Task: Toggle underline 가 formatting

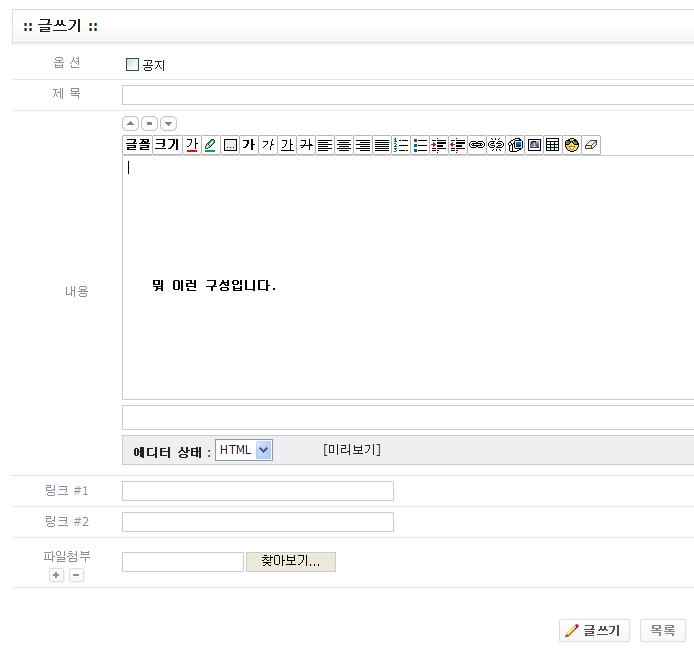Action: pyautogui.click(x=287, y=145)
